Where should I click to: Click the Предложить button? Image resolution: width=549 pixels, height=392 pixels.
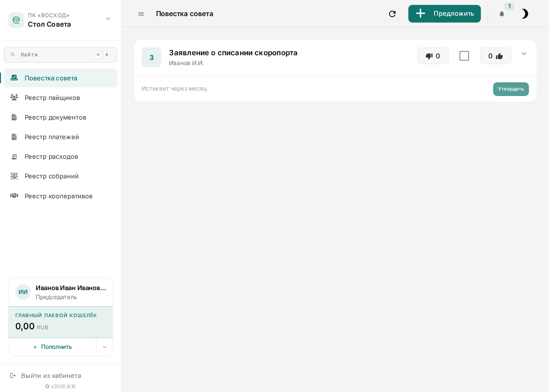pyautogui.click(x=444, y=14)
